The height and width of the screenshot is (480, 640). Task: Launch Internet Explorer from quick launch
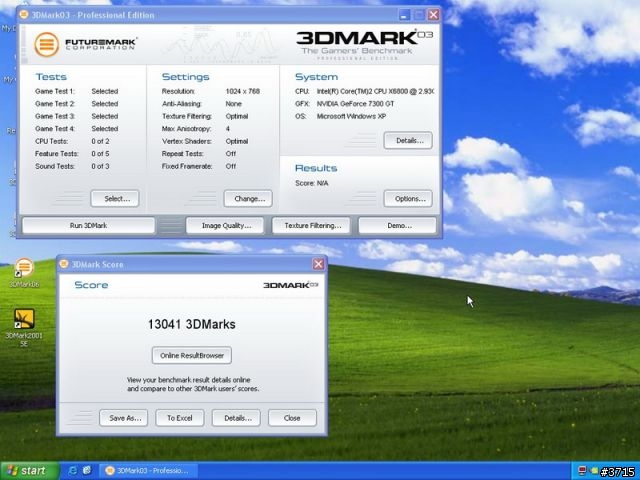pos(73,470)
